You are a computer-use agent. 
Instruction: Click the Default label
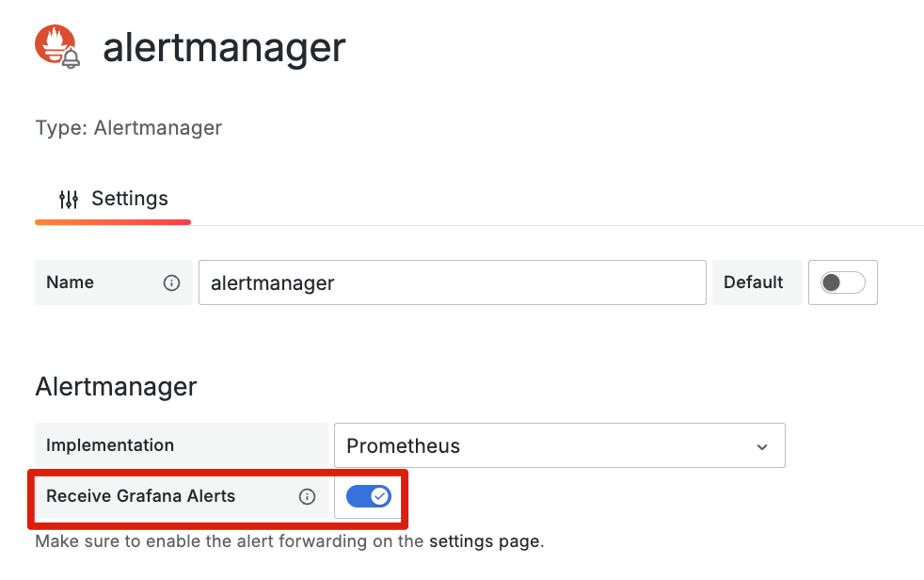tap(753, 282)
